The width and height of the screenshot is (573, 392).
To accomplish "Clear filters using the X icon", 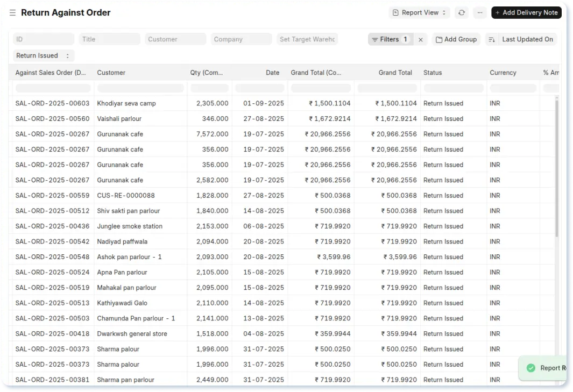I will click(x=420, y=39).
